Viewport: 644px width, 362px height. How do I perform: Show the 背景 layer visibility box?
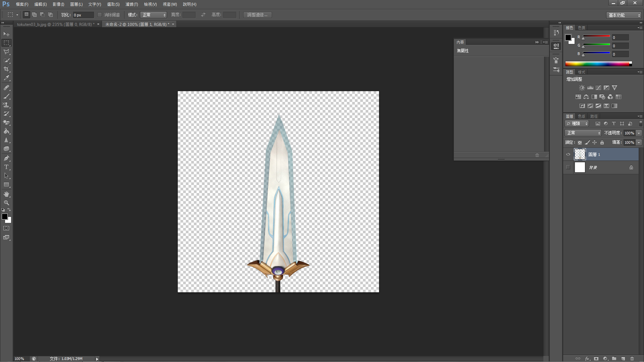(x=568, y=167)
